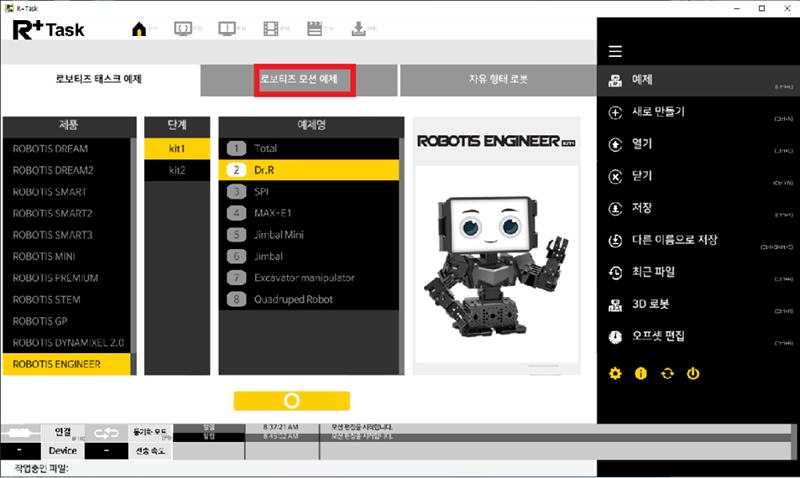Click the yellow confirm button below list
This screenshot has width=800, height=478.
click(292, 400)
